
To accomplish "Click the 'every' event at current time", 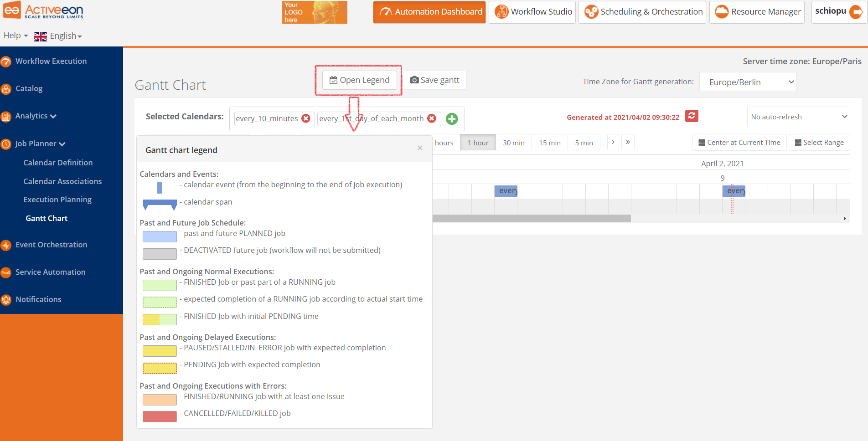I will click(x=734, y=191).
